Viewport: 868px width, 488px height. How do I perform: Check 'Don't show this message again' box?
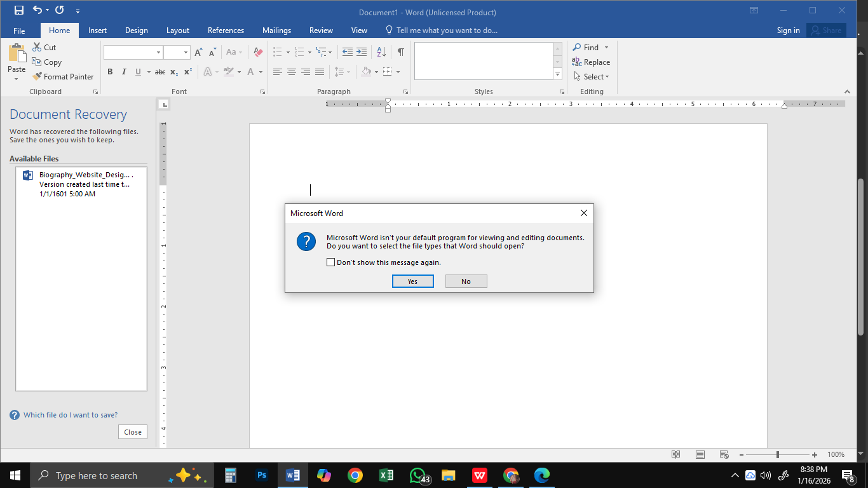pos(330,262)
